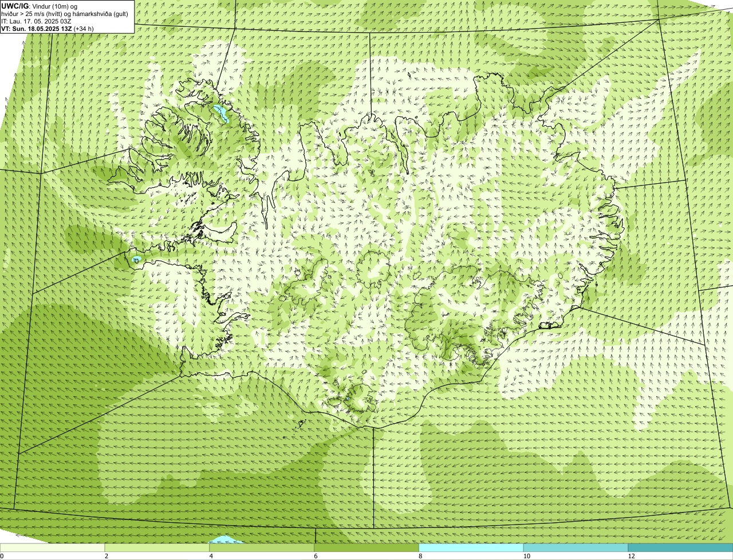Click the "(+34 h)" forecast offset text
Viewport: 733px width, 560px height.
pos(84,29)
